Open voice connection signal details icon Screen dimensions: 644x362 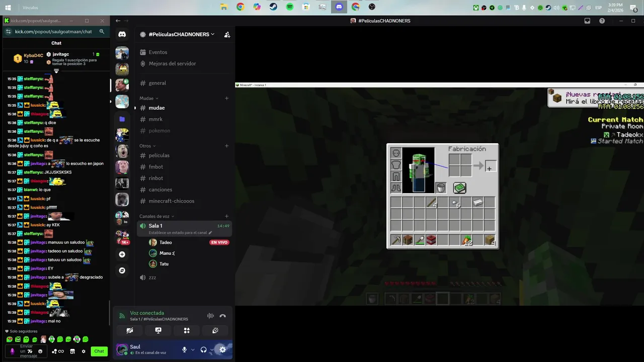tap(121, 316)
